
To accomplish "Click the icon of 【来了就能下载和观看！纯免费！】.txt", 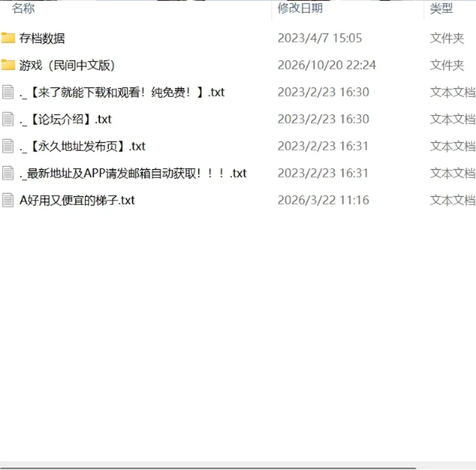I will [x=8, y=92].
